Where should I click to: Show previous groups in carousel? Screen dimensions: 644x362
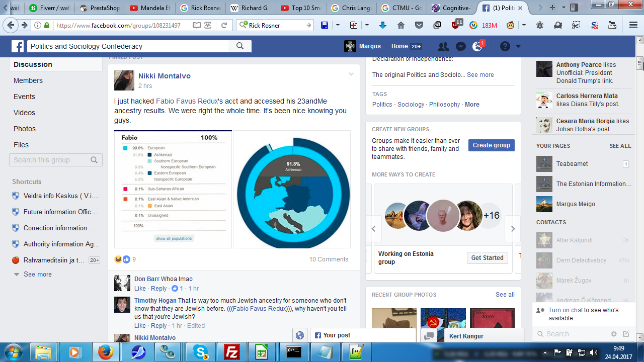373,229
